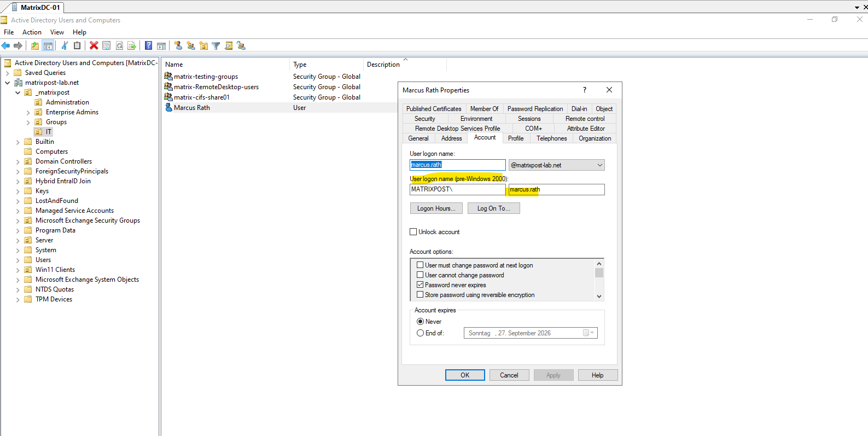This screenshot has width=868, height=436.
Task: Open the Action menu
Action: (x=32, y=32)
